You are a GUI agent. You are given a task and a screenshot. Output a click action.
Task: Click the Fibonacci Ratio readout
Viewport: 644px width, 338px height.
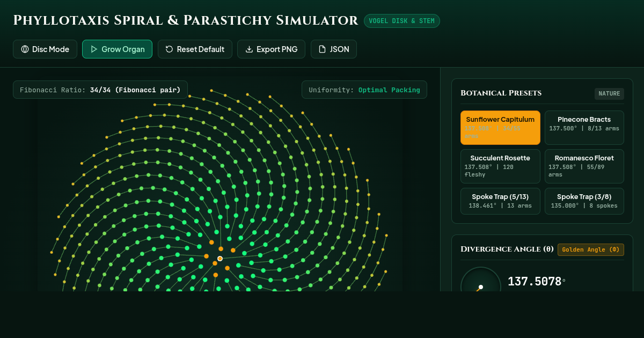click(100, 90)
